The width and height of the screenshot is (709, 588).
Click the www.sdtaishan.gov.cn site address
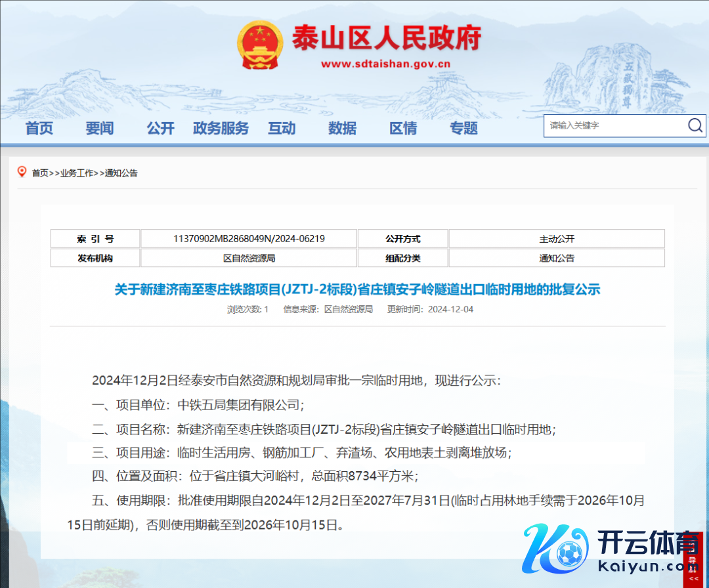coord(386,64)
